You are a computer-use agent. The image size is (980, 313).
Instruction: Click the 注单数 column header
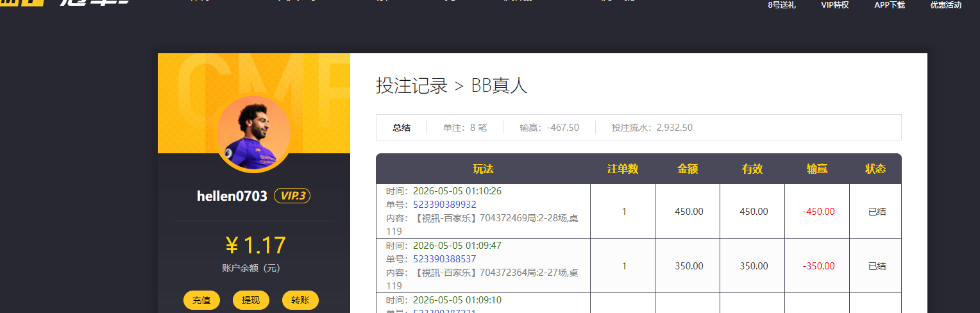tap(623, 169)
